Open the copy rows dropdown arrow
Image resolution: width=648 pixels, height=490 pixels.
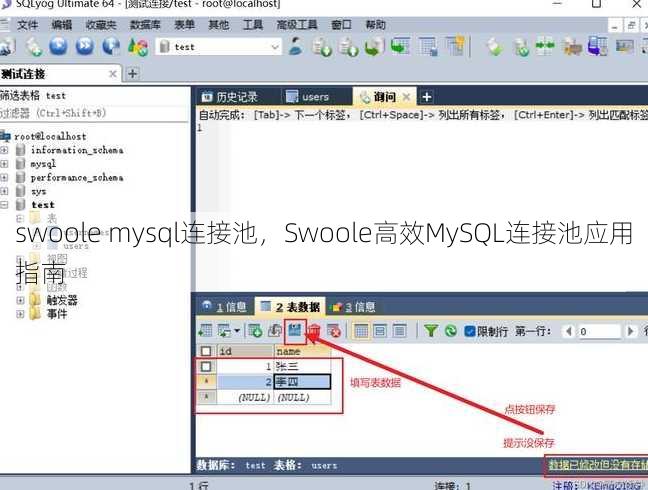(236, 331)
